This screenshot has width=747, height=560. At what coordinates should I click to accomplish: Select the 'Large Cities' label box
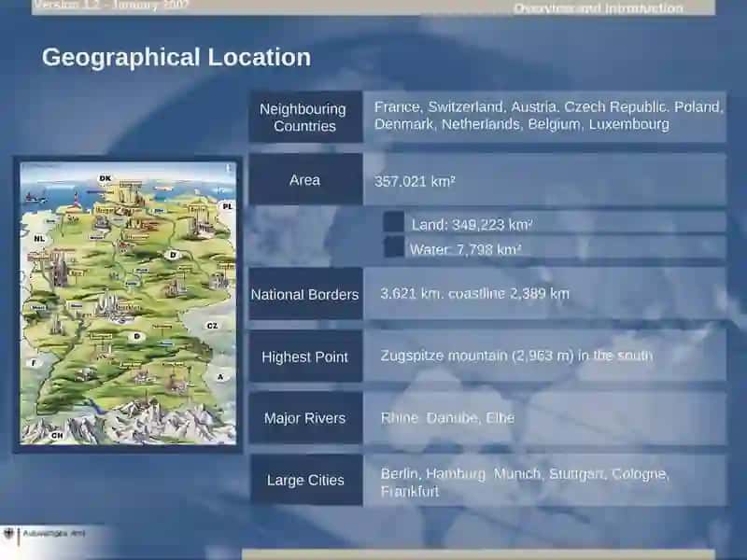click(305, 480)
